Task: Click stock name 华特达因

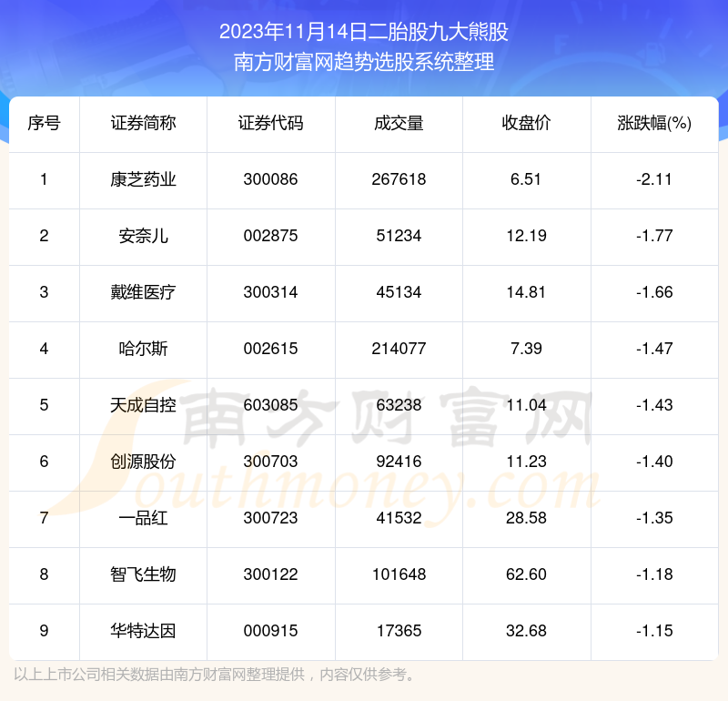Action: click(143, 631)
